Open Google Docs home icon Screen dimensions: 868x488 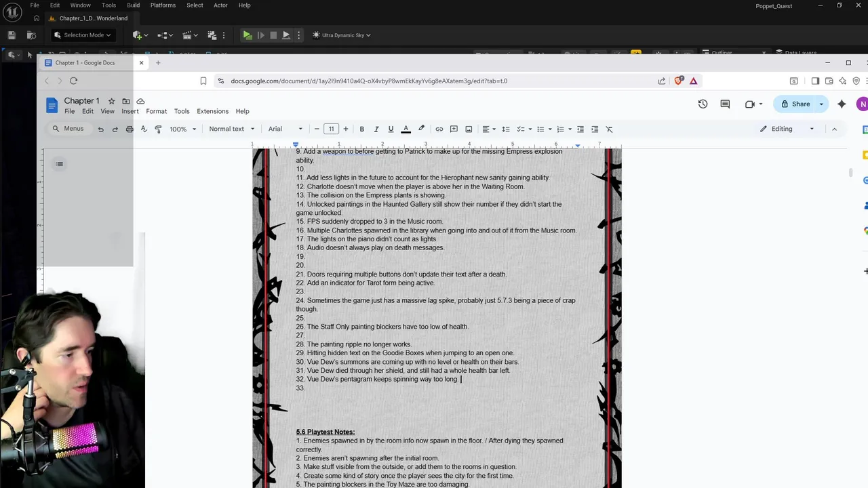tap(52, 105)
